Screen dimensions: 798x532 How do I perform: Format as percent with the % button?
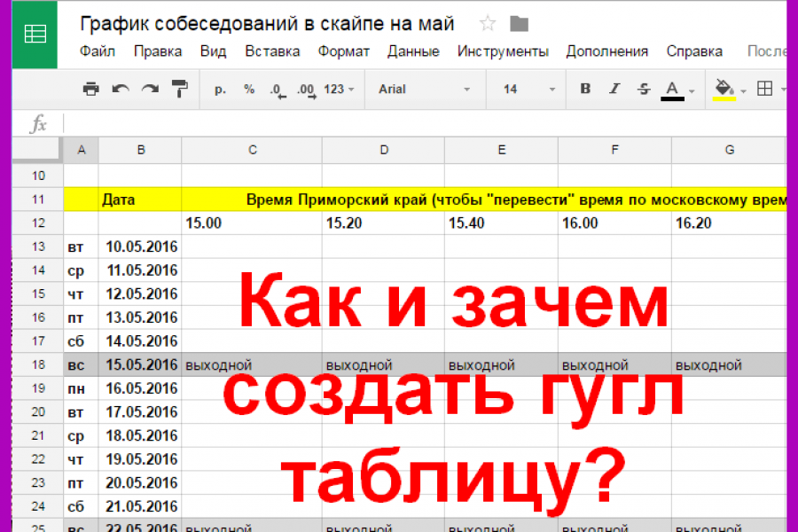click(249, 89)
